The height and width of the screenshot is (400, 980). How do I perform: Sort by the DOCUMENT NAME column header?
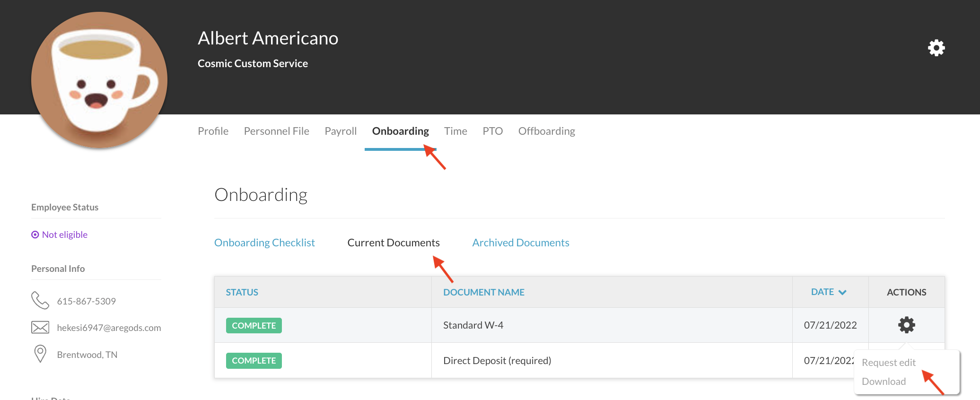[x=483, y=292]
